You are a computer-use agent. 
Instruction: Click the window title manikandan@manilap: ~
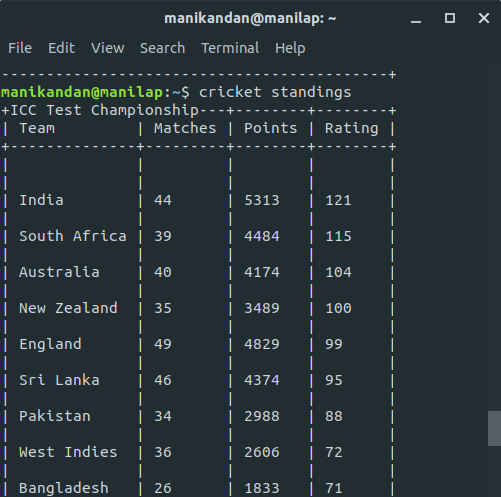pos(250,19)
